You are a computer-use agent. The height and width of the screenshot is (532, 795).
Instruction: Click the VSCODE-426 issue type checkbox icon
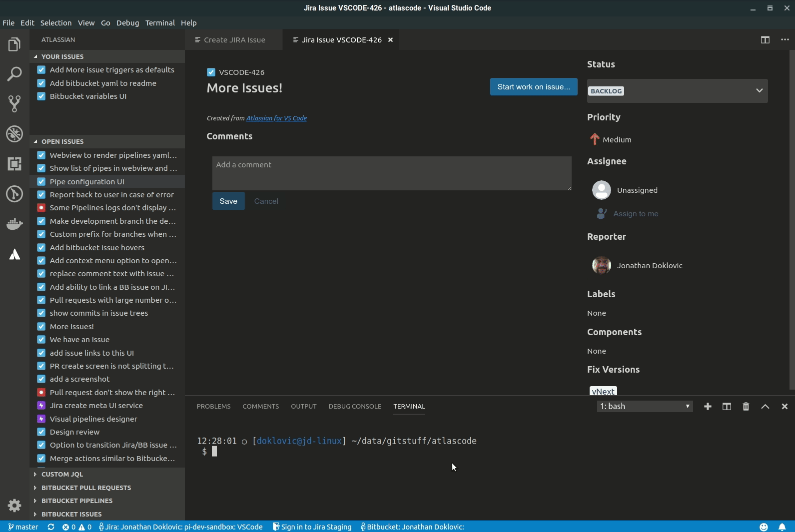tap(211, 72)
